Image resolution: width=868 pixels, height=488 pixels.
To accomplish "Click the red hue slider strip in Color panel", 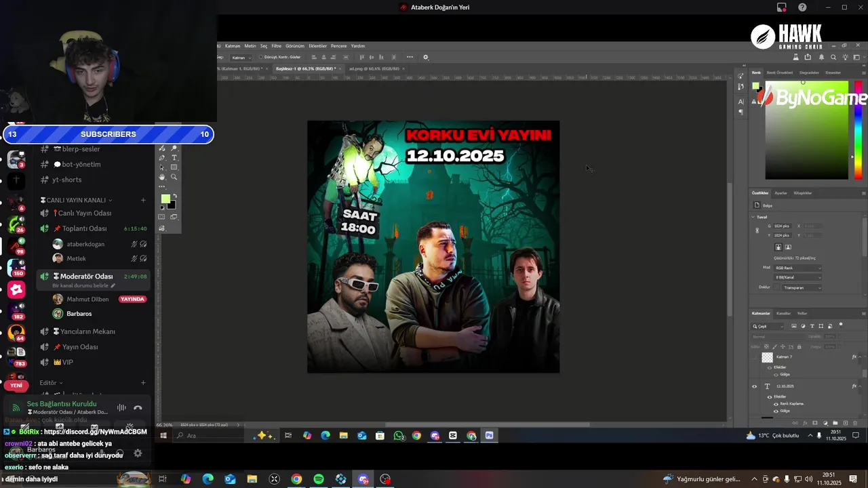I will click(859, 130).
